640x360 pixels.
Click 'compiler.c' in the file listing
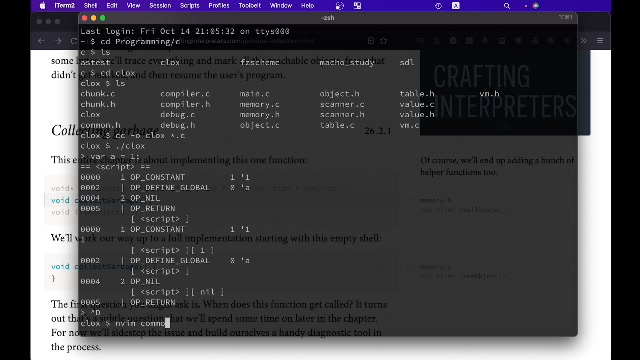pos(185,94)
